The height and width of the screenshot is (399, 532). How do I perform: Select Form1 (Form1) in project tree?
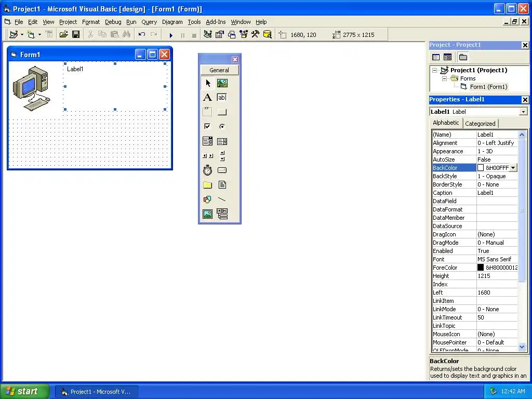click(x=488, y=87)
